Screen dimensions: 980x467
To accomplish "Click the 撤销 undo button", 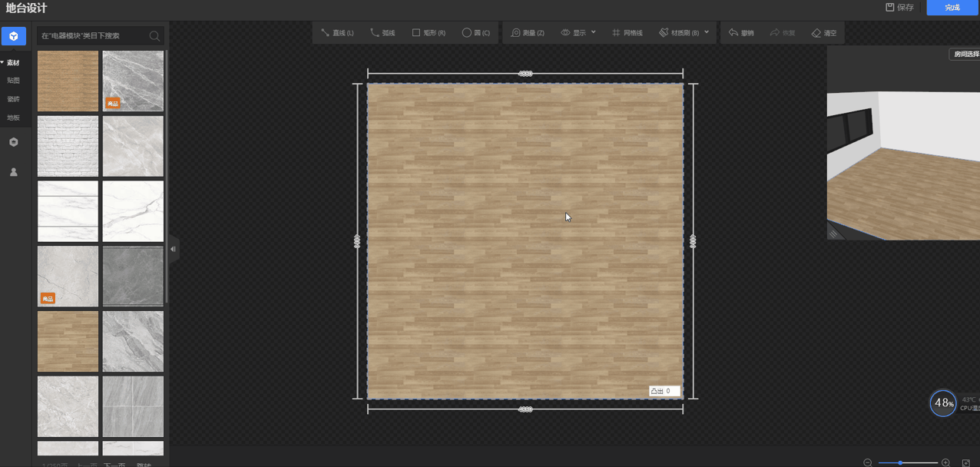I will [741, 33].
